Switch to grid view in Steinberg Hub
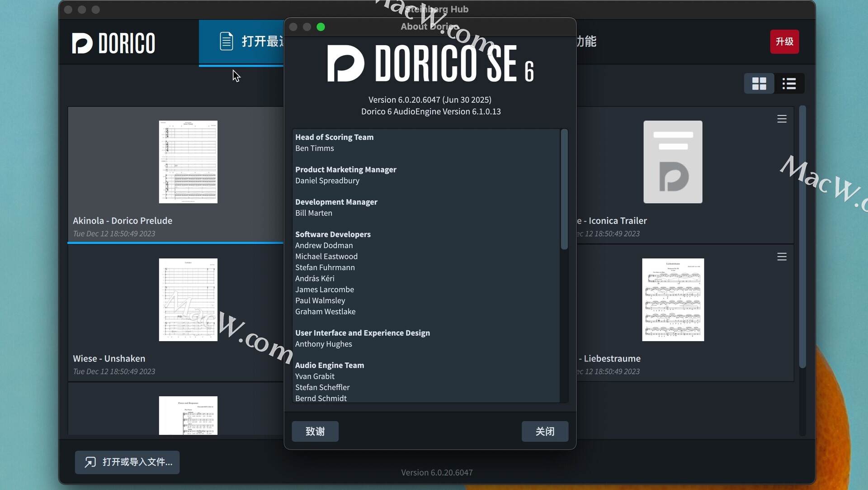Image resolution: width=868 pixels, height=490 pixels. pyautogui.click(x=759, y=83)
